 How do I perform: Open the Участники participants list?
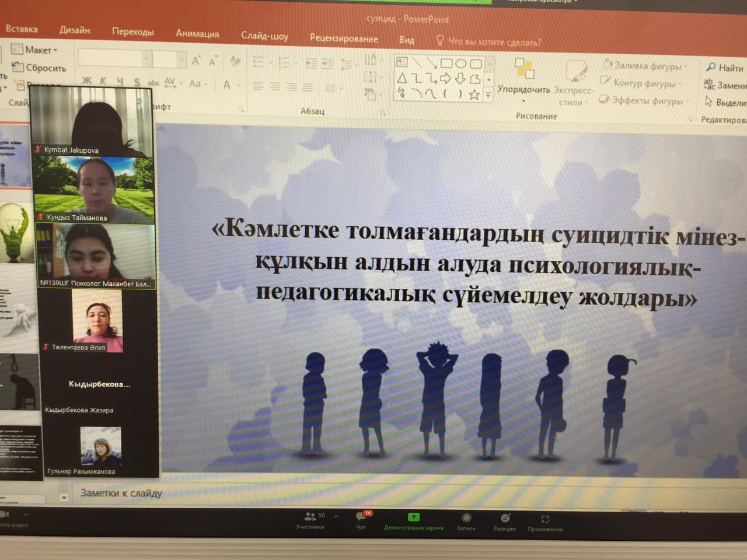[310, 518]
